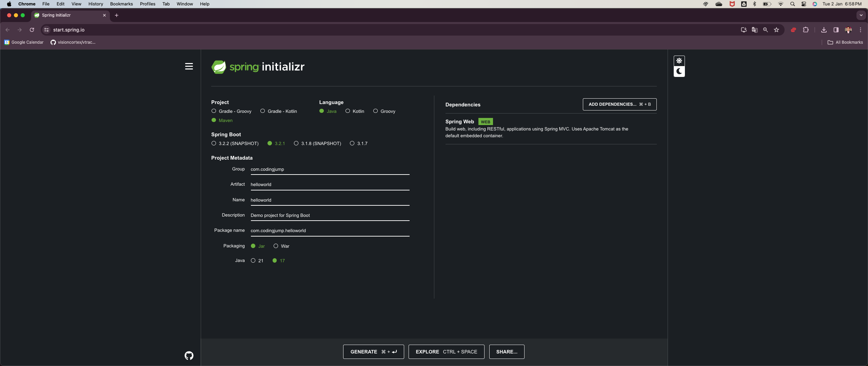The height and width of the screenshot is (366, 868).
Task: Click the hamburger menu icon top left
Action: point(189,66)
